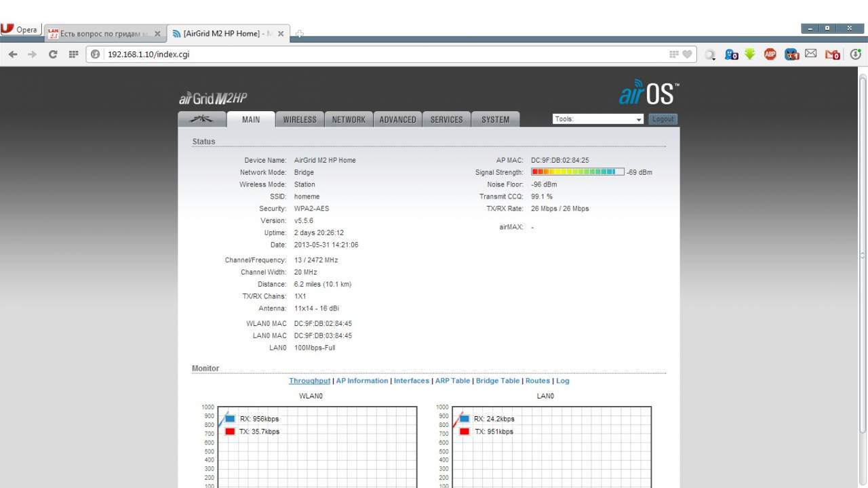Switch to the NETWORK tab
The image size is (868, 488).
click(x=349, y=119)
